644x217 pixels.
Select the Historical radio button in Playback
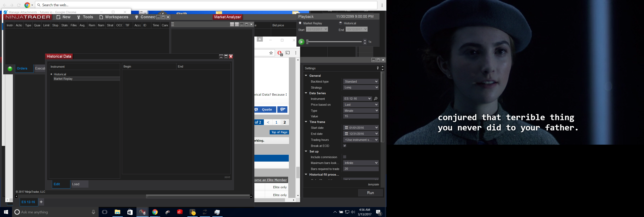341,23
